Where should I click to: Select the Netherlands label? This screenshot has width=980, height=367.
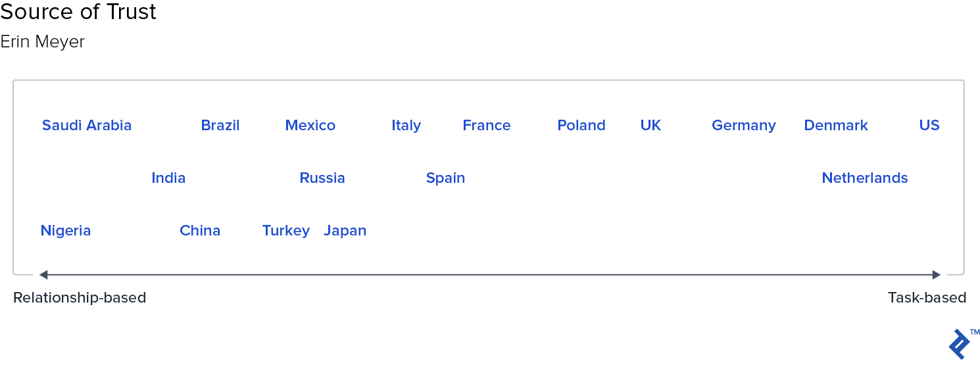(865, 178)
